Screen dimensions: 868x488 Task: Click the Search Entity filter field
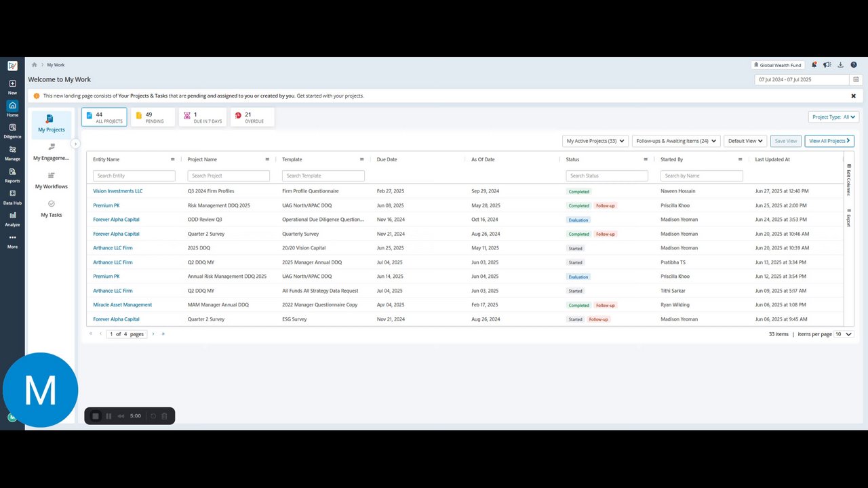[134, 176]
